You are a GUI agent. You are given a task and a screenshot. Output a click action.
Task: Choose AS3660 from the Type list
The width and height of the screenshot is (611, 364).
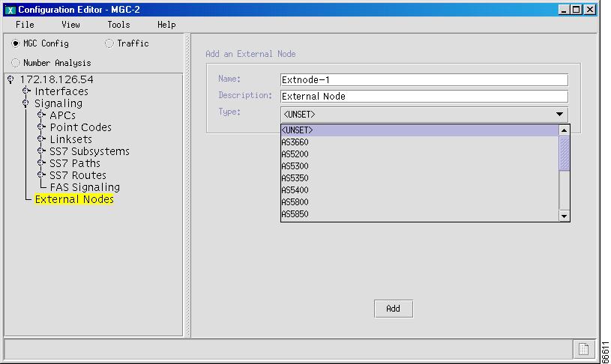pyautogui.click(x=420, y=142)
